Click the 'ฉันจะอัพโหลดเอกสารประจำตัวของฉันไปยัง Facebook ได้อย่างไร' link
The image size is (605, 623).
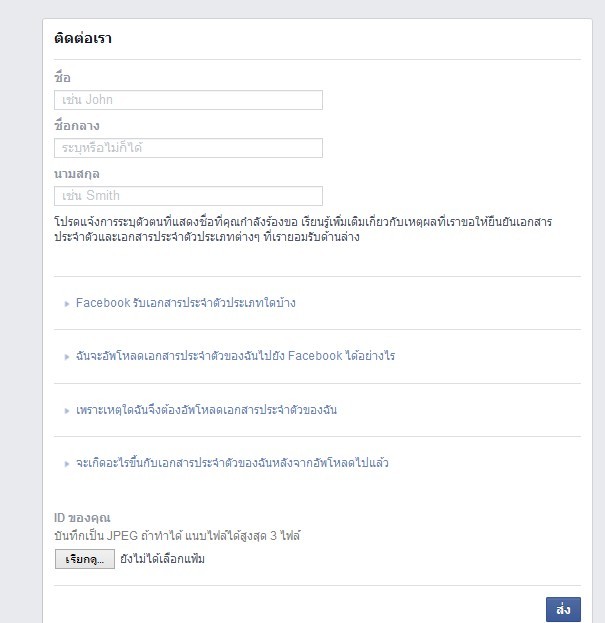tap(235, 356)
